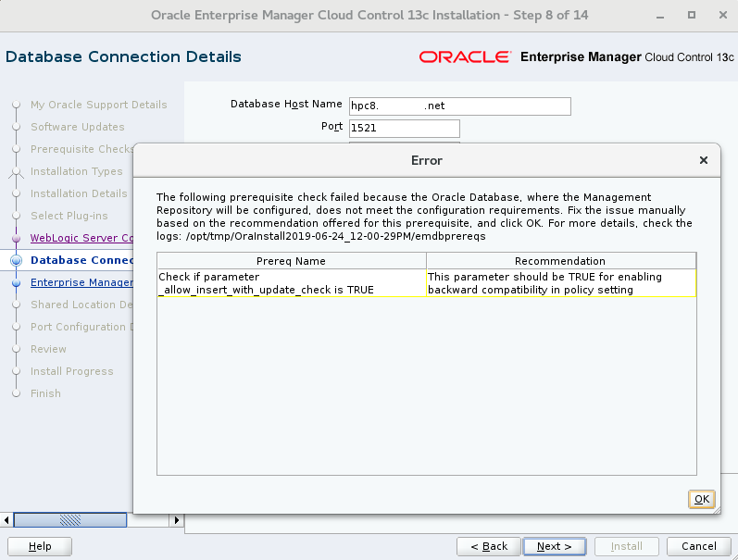Select the Port Configuration step

pyautogui.click(x=81, y=327)
